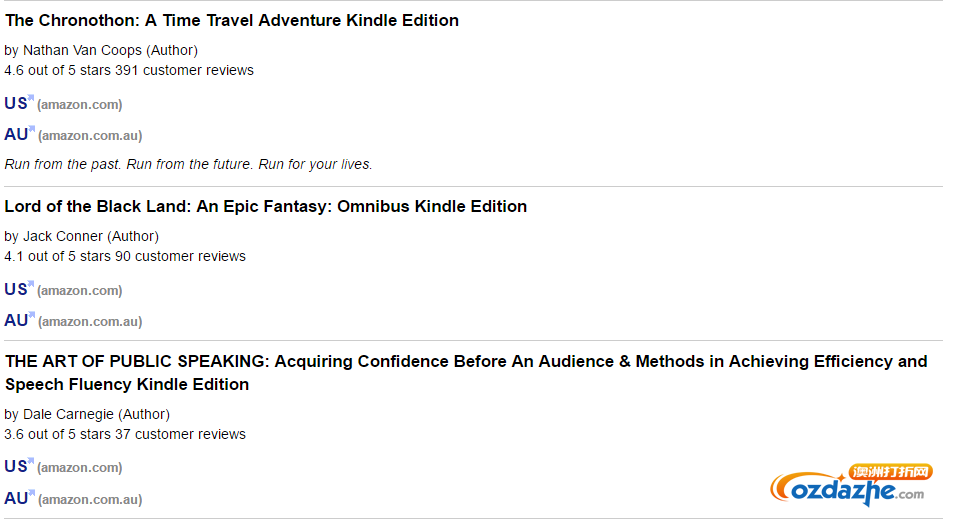Open US link for The Chronothon
This screenshot has width=955, height=519.
[16, 104]
